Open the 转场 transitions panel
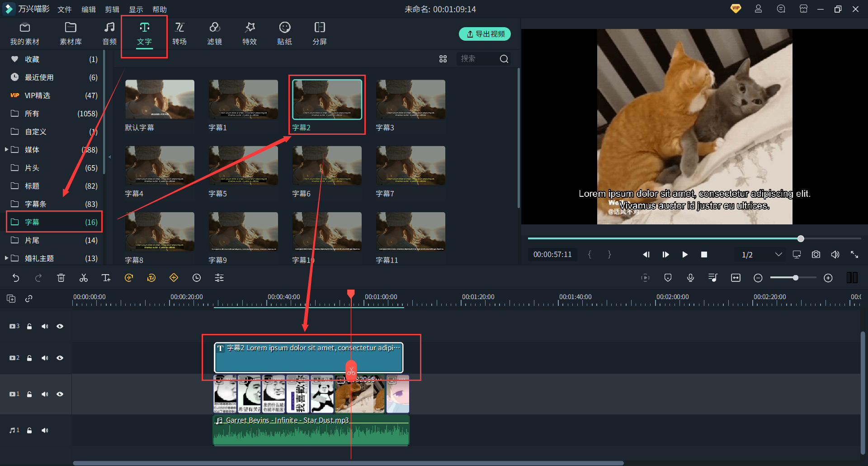 click(x=179, y=34)
